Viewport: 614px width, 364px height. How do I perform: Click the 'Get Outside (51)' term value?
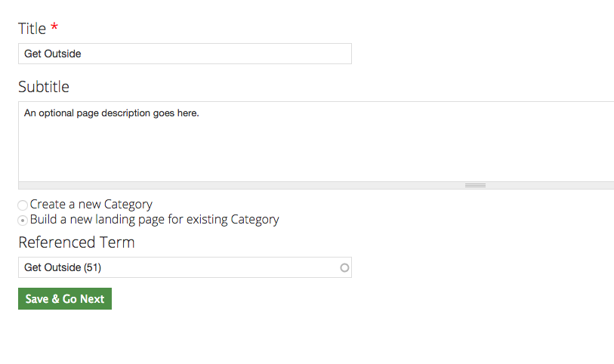(x=63, y=267)
